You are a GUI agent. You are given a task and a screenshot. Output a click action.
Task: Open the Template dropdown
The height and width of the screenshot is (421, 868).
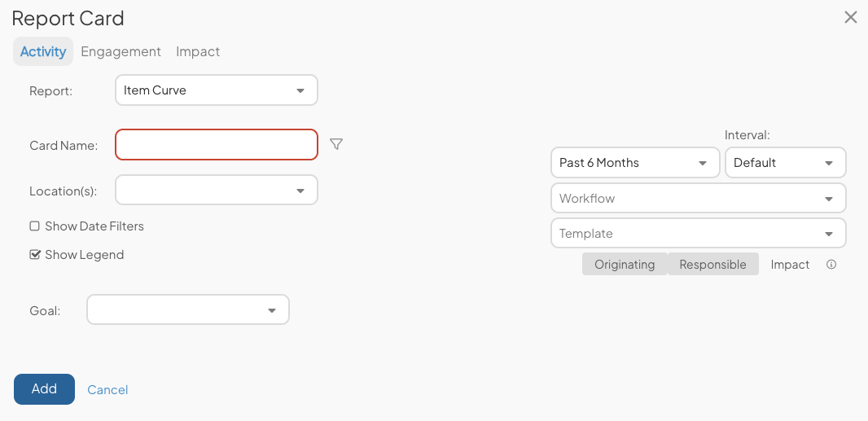(x=699, y=233)
